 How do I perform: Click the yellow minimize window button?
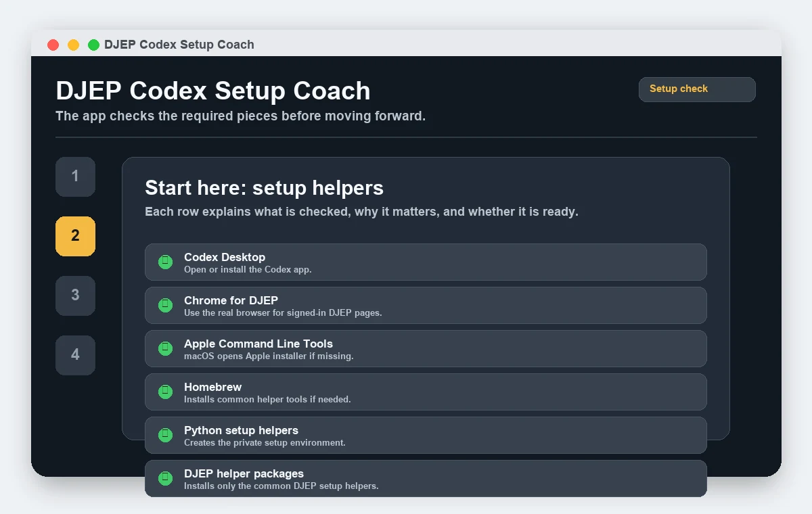[73, 45]
